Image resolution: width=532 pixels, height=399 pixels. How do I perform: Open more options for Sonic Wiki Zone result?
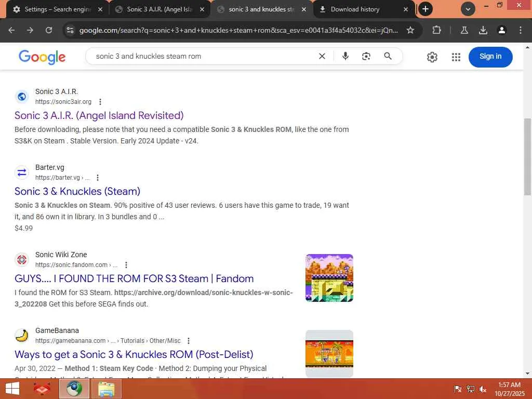126,265
